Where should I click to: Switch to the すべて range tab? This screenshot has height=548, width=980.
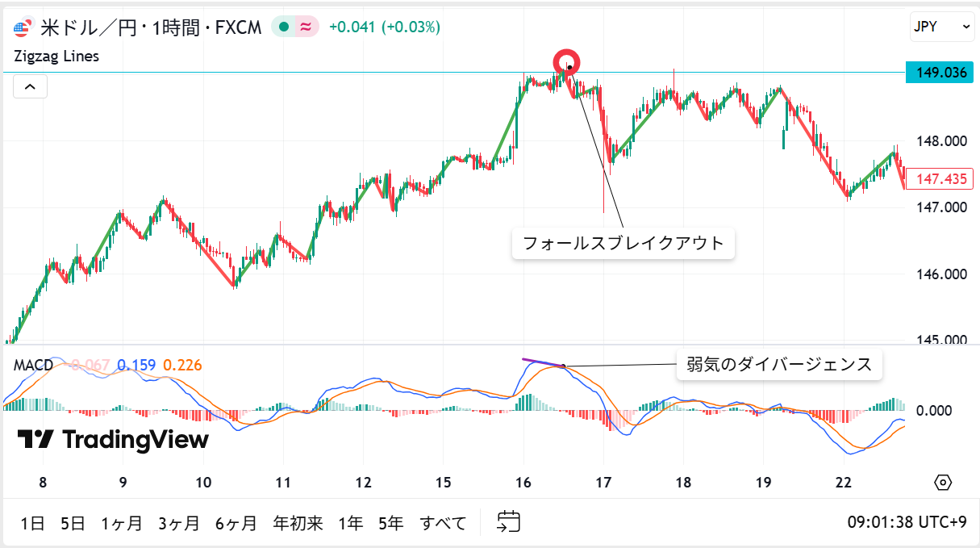click(443, 523)
